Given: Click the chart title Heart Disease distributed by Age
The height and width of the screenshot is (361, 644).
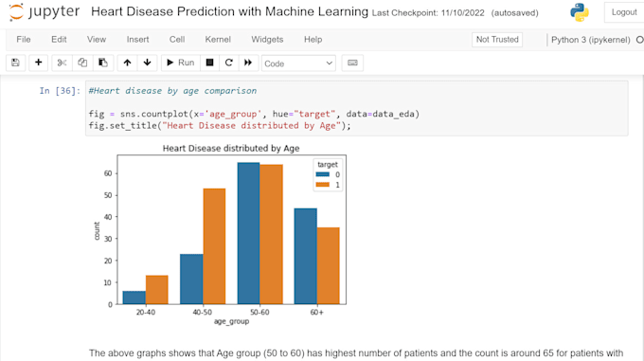Looking at the screenshot, I should (231, 148).
